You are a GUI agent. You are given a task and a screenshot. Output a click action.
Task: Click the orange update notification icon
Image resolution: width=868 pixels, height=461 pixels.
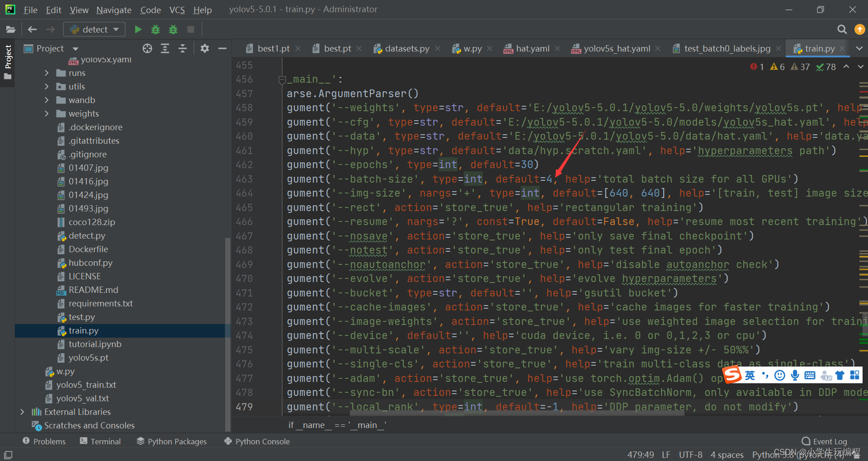click(x=859, y=29)
